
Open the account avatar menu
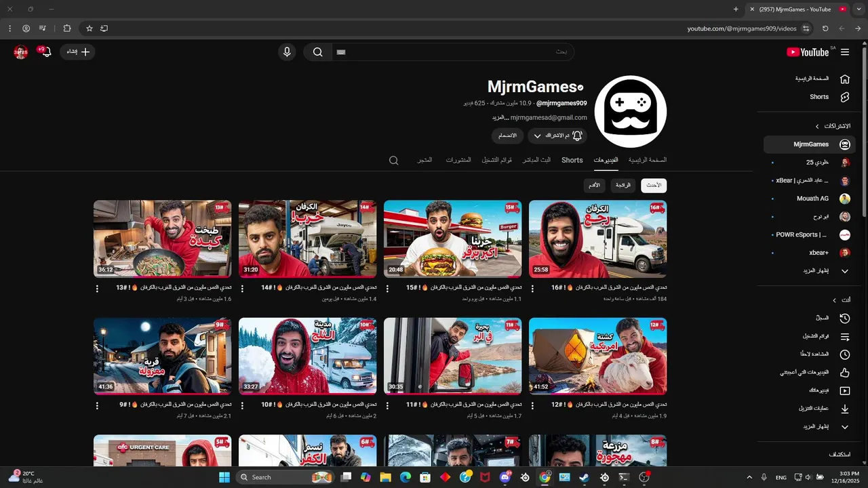point(21,52)
